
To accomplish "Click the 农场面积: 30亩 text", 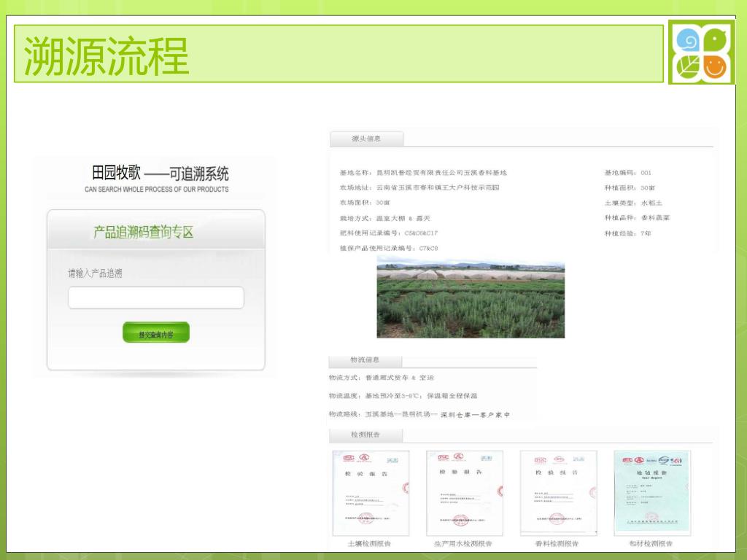I will 365,203.
